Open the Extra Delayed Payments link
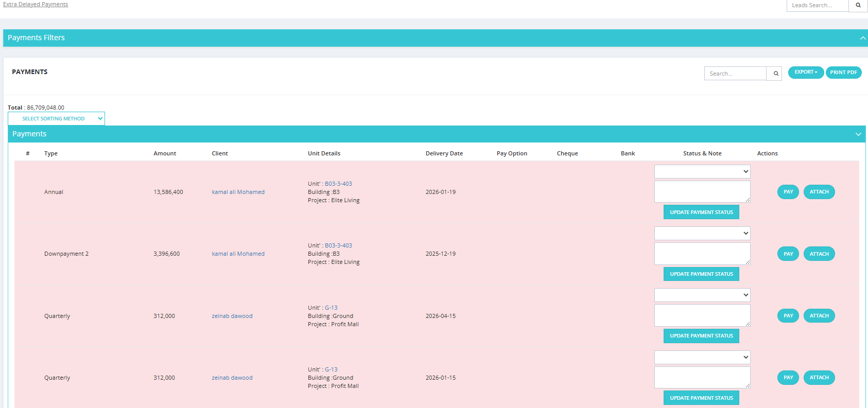 click(36, 4)
